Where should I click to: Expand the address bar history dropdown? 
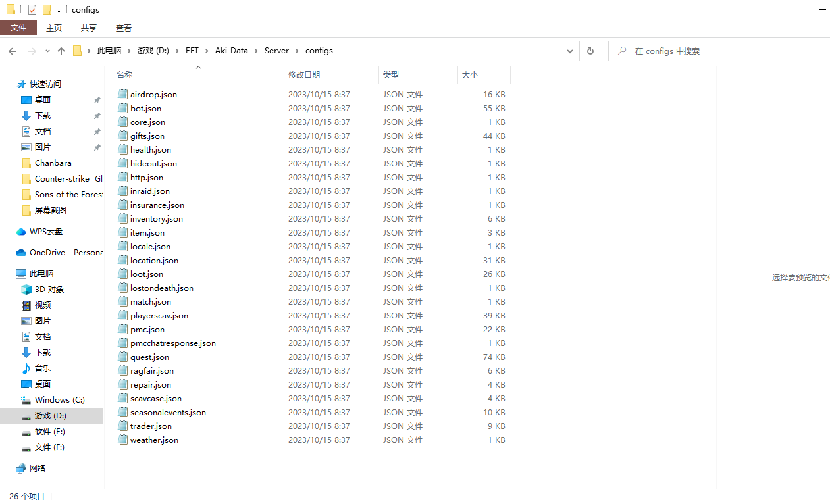570,51
